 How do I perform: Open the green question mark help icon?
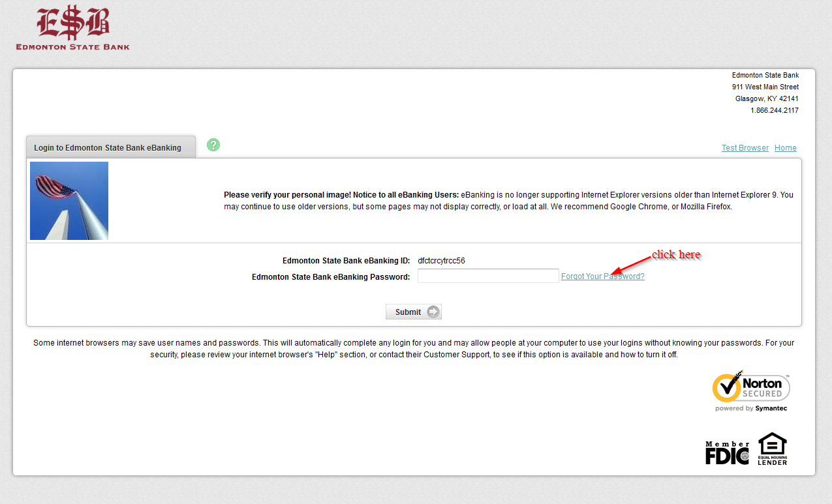[x=213, y=145]
